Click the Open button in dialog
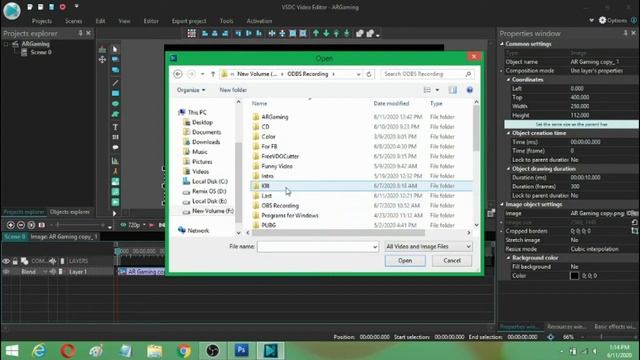This screenshot has width=640, height=360. pos(405,260)
